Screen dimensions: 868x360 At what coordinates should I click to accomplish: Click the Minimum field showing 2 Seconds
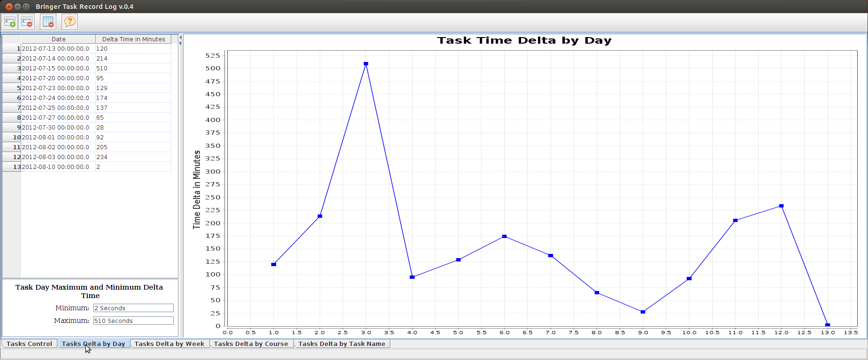(133, 308)
